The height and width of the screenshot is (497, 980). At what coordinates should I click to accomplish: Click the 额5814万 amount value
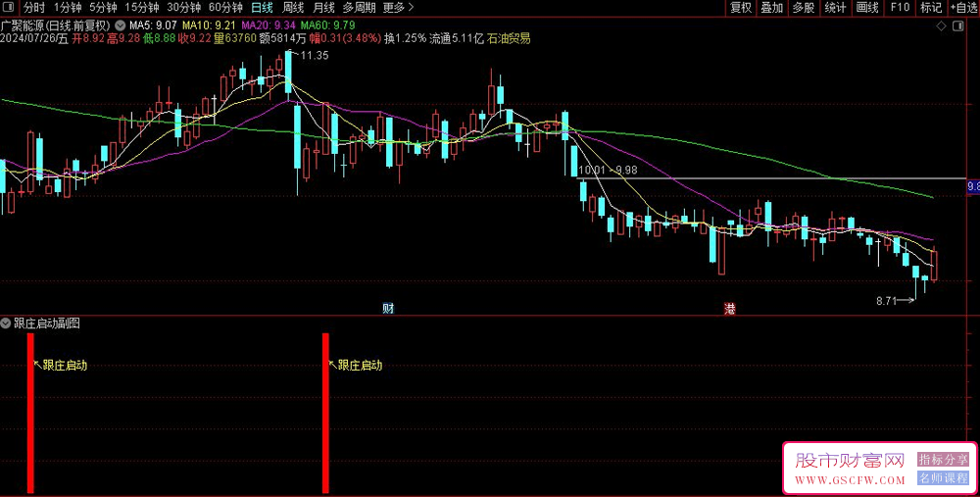pyautogui.click(x=282, y=39)
